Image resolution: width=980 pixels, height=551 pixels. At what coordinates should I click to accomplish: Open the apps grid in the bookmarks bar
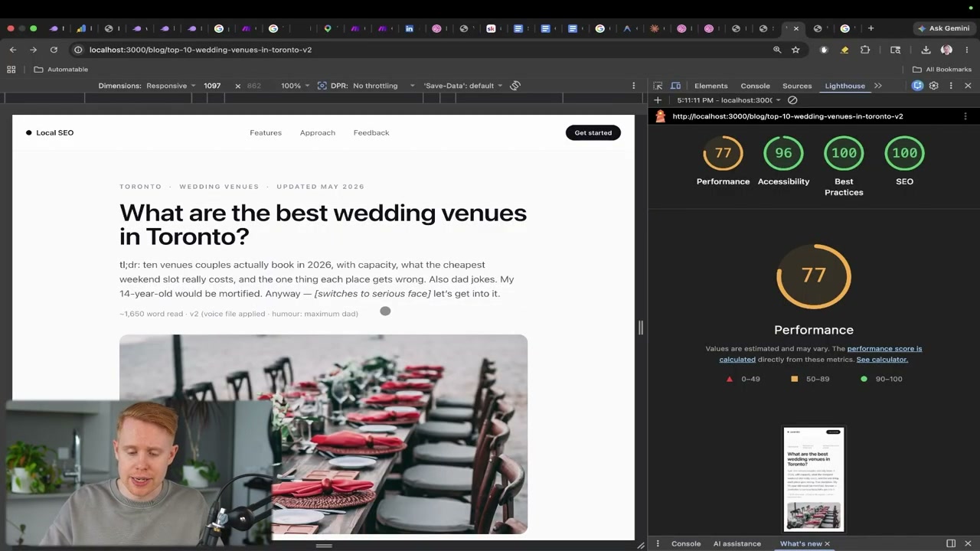[11, 69]
